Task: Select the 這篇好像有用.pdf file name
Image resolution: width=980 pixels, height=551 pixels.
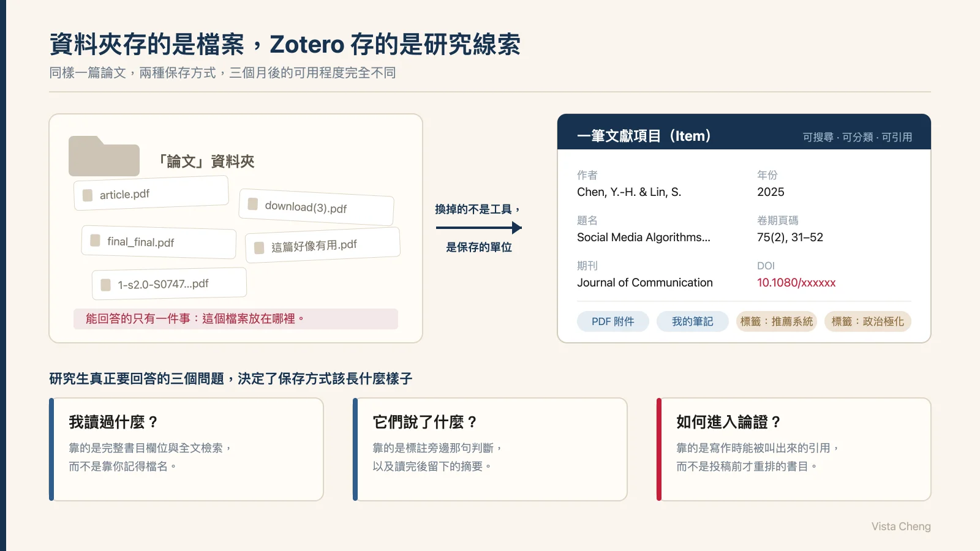Action: click(x=314, y=246)
